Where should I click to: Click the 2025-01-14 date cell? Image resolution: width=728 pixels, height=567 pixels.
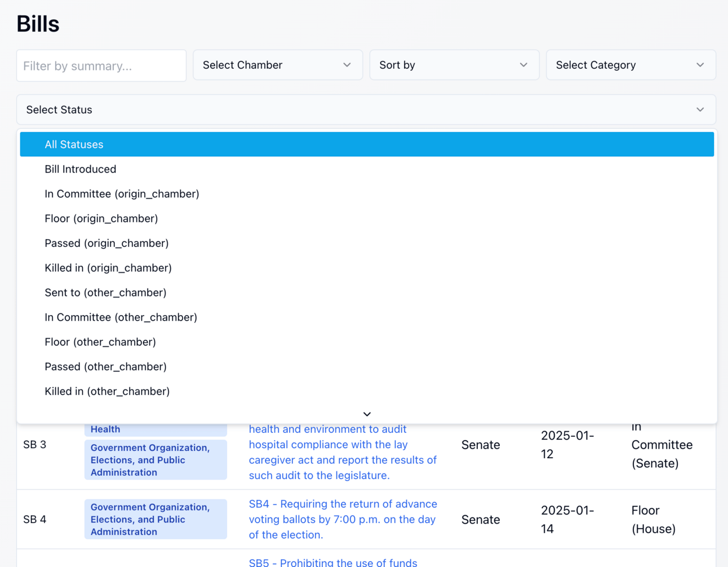tap(567, 519)
